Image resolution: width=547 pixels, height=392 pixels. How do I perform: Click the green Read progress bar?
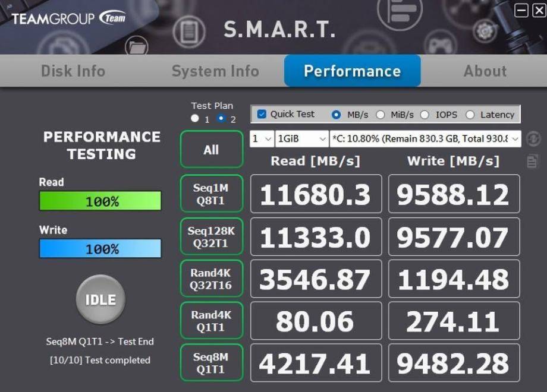pyautogui.click(x=100, y=201)
